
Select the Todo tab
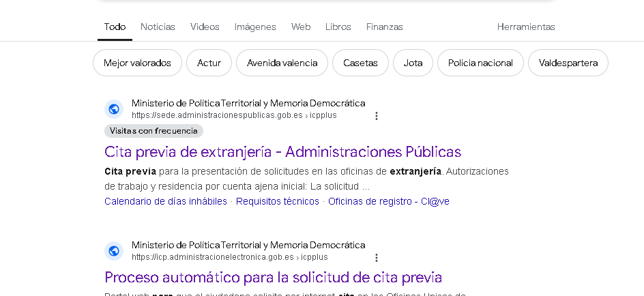click(x=115, y=27)
